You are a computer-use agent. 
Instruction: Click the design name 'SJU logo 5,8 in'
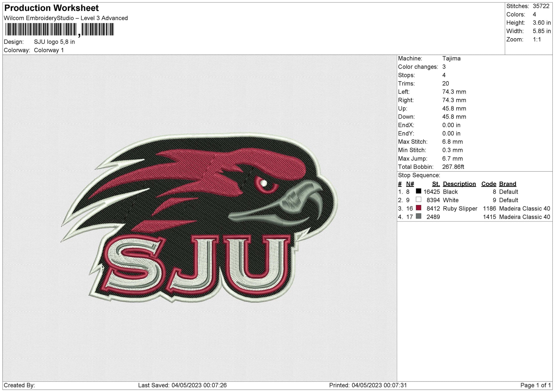click(54, 42)
